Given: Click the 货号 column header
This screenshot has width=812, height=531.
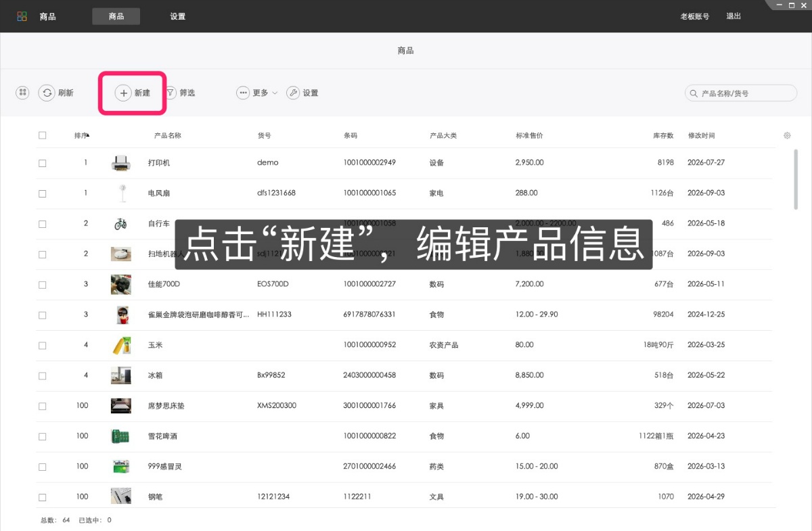Looking at the screenshot, I should pyautogui.click(x=264, y=135).
